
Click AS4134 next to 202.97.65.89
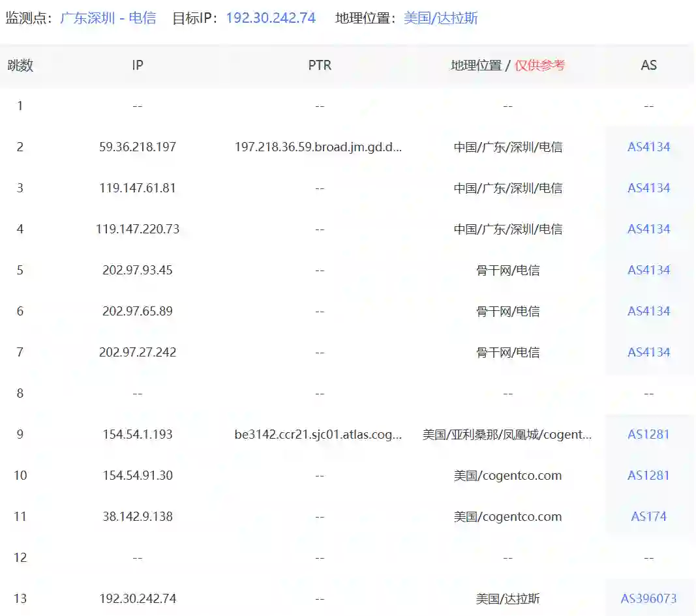pos(649,311)
